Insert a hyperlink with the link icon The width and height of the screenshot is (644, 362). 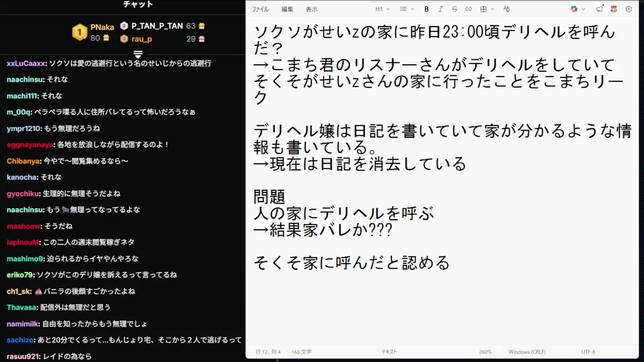point(468,9)
